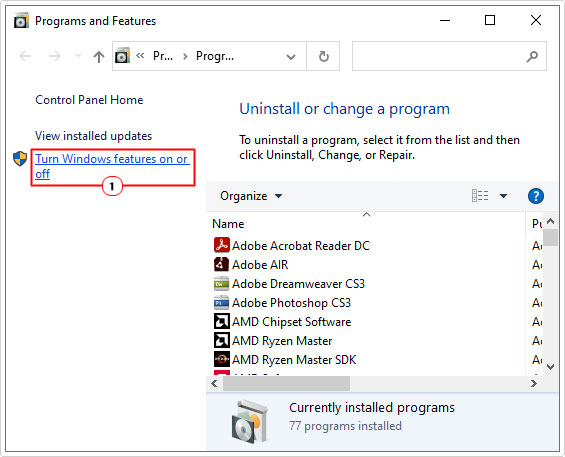Screen dimensions: 565x457
Task: Click Turn Windows features on or off
Action: [x=112, y=166]
